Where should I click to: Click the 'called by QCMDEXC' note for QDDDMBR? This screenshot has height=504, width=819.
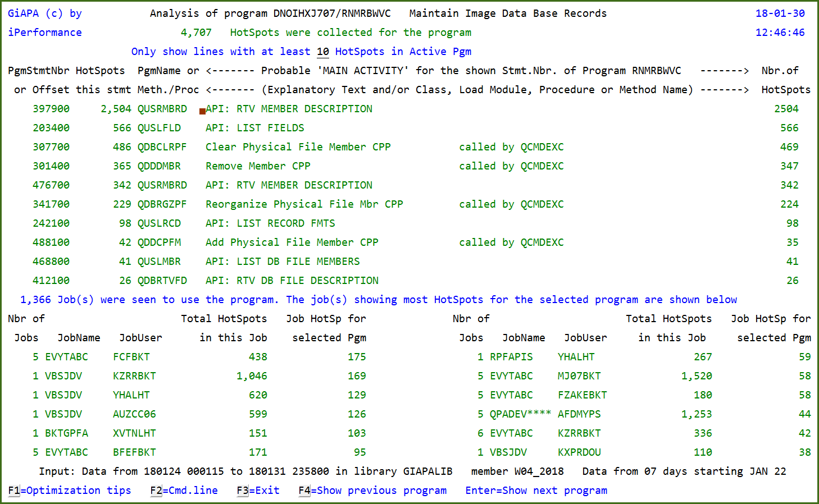pos(511,166)
